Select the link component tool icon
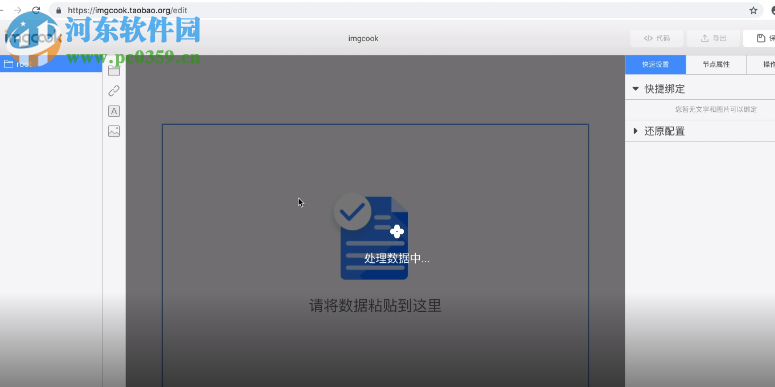 point(114,90)
